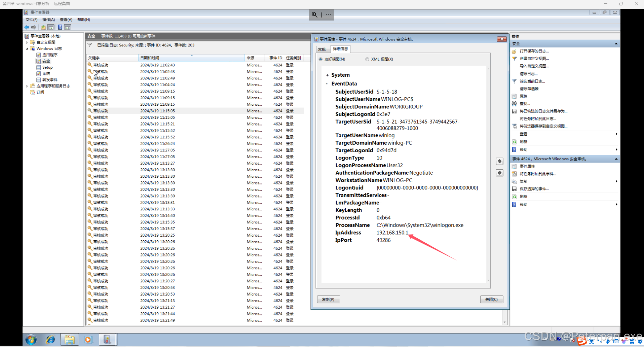Select event row dated 2024/8/19 11:04:24

(x=195, y=85)
